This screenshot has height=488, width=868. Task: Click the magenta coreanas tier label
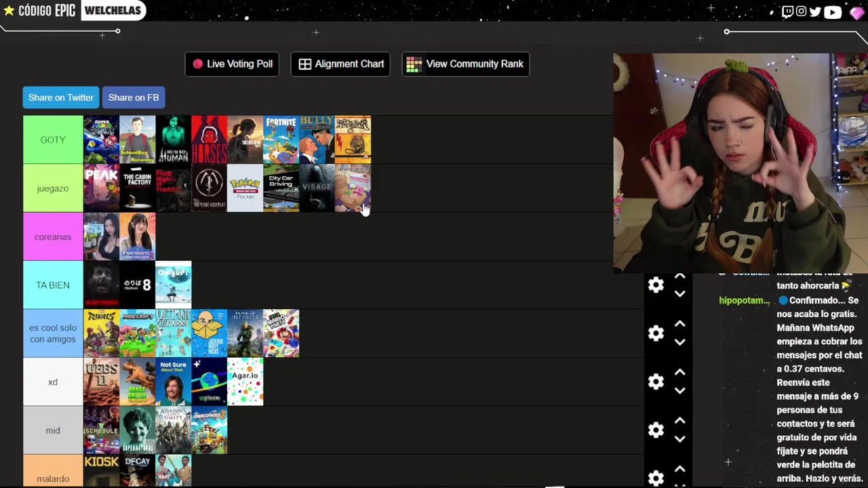tap(53, 237)
